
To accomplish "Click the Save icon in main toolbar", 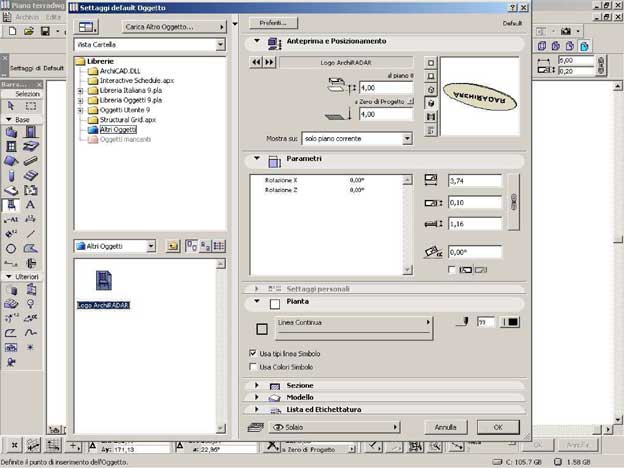I will 46,32.
